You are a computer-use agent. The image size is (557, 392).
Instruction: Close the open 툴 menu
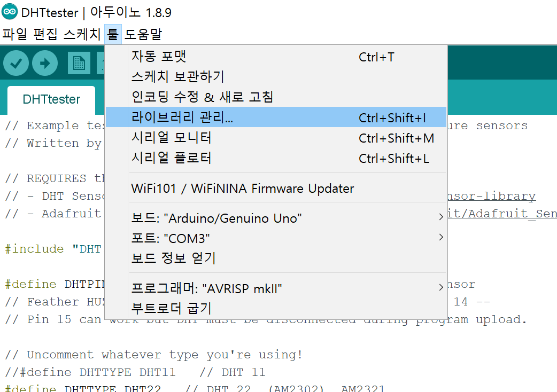[x=113, y=34]
